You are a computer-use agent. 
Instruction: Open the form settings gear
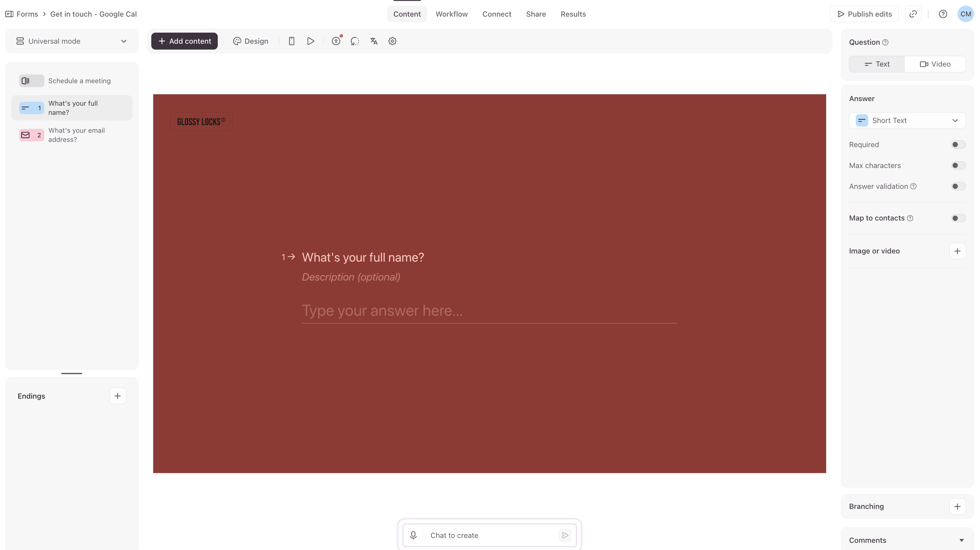[392, 41]
